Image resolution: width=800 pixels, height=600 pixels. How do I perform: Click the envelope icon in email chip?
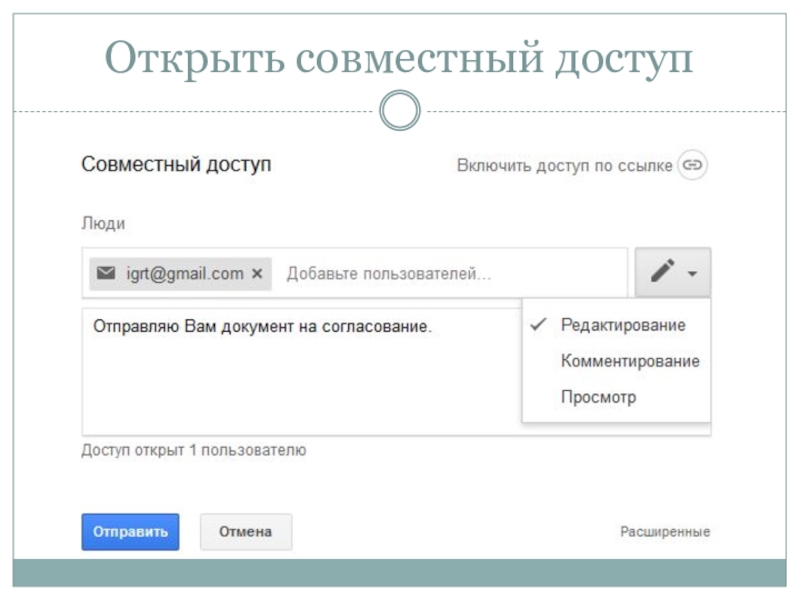[106, 274]
